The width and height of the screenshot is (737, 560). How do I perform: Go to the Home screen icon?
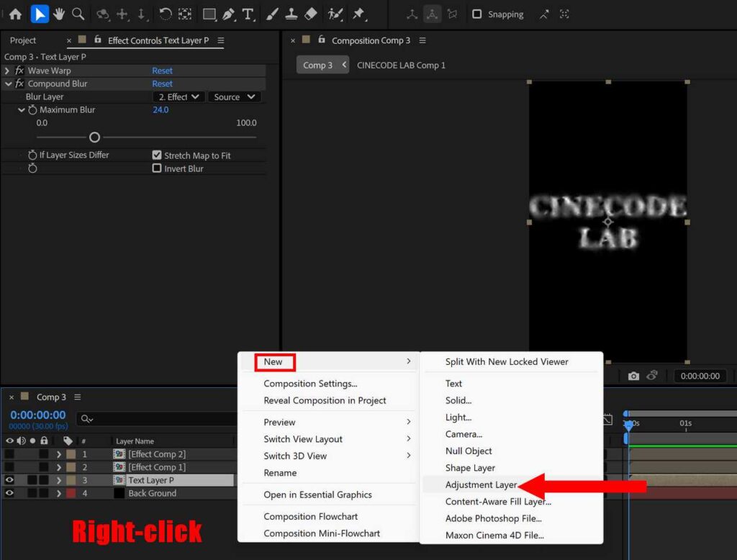click(15, 14)
